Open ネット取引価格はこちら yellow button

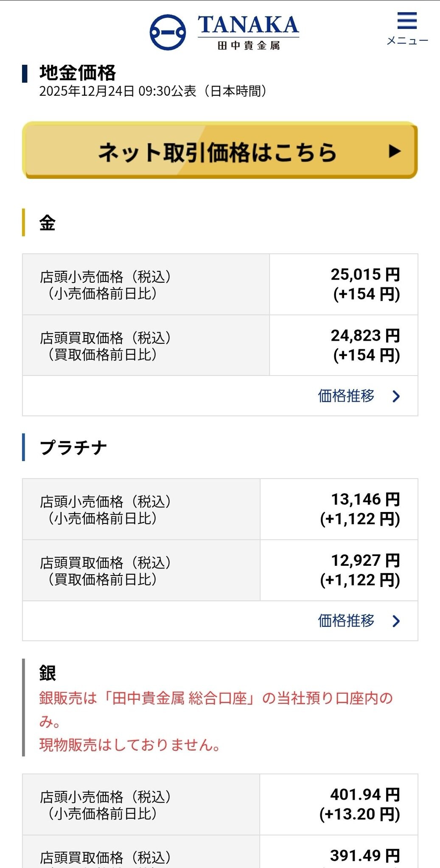point(220,150)
